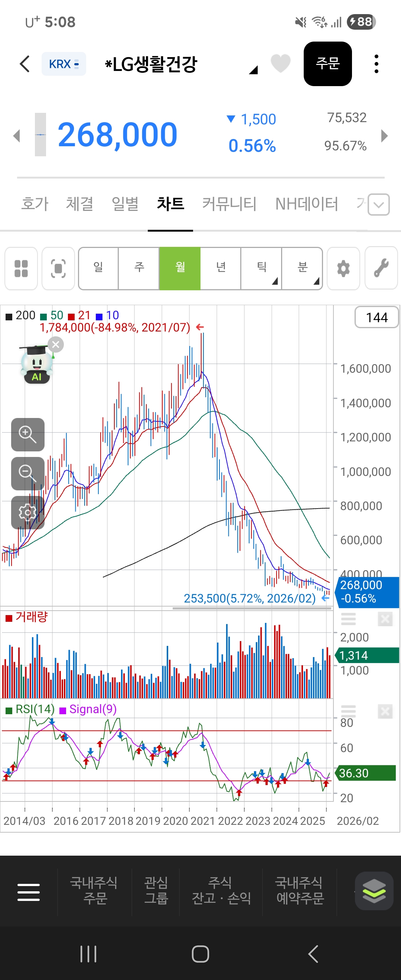401x980 pixels.
Task: Edit the 144 candle count field
Action: 376,317
